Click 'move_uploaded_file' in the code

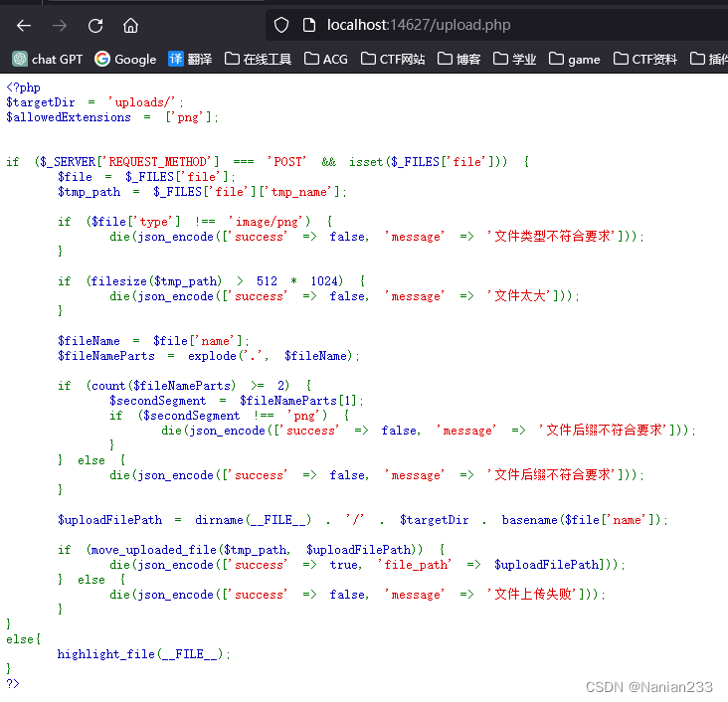[154, 550]
